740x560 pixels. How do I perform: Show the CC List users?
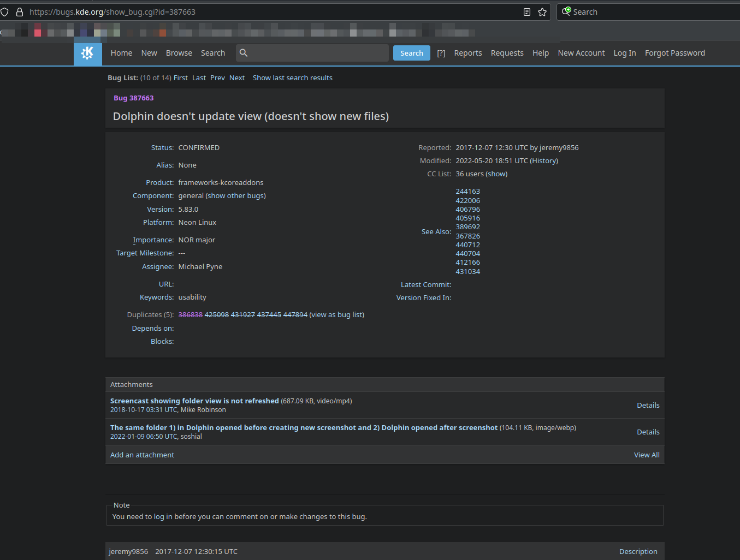click(496, 174)
